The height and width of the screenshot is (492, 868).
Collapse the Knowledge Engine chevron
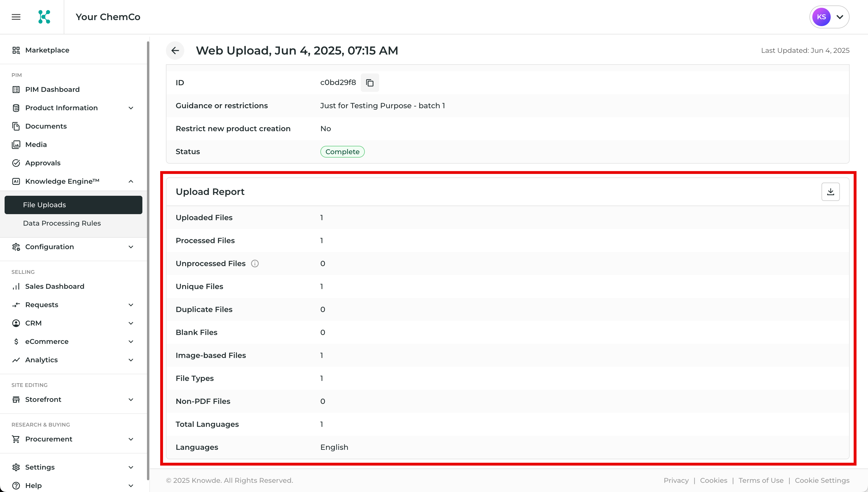tap(131, 181)
